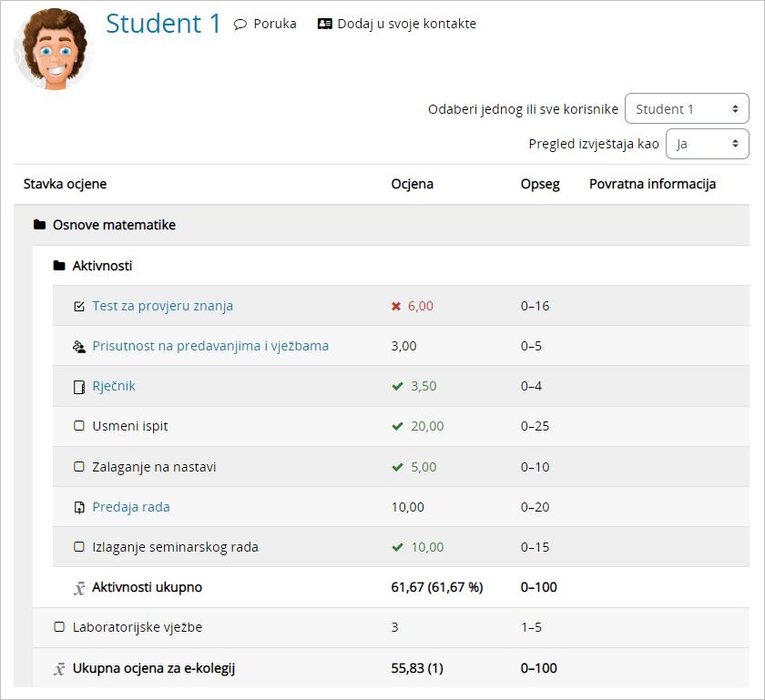
Task: Click the speech bubble icon beside Poruka
Action: (x=240, y=25)
